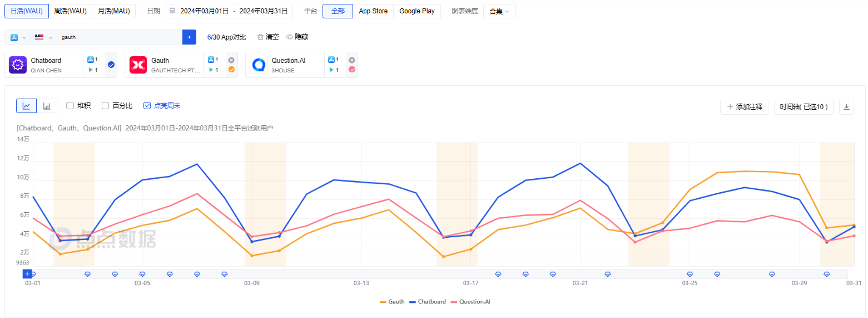
Task: Remove Question.AI from the comparison
Action: [x=351, y=60]
